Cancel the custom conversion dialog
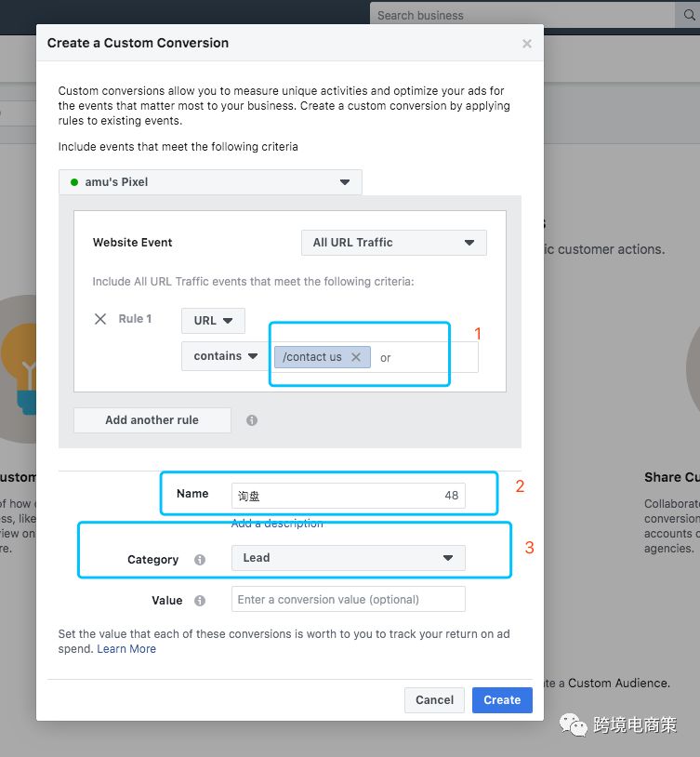 coord(434,700)
